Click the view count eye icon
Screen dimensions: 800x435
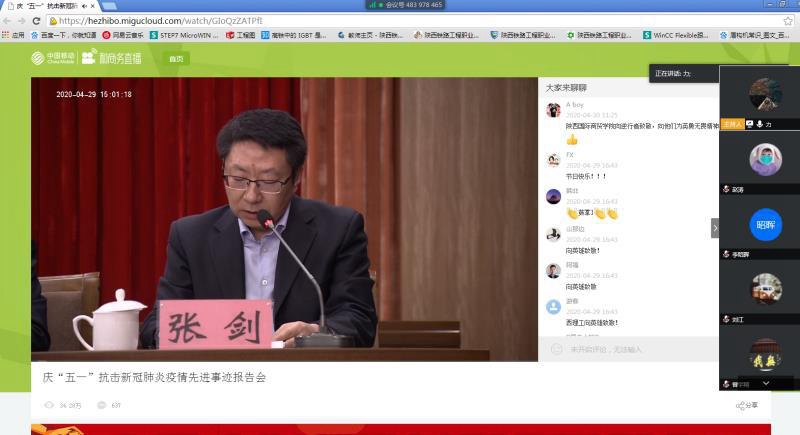click(49, 405)
